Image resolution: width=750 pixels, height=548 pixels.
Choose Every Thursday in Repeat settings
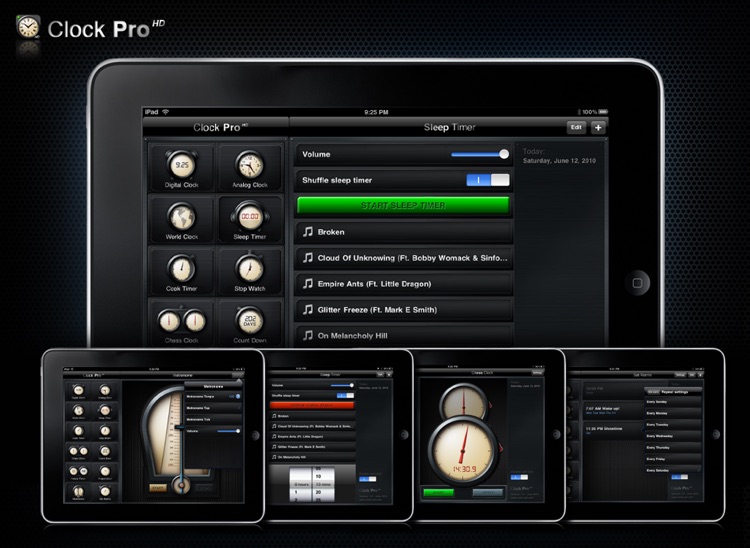673,448
